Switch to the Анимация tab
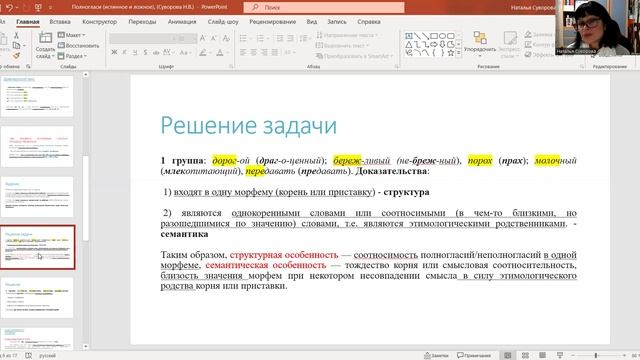Screen dimensions: 640x360 point(182,22)
